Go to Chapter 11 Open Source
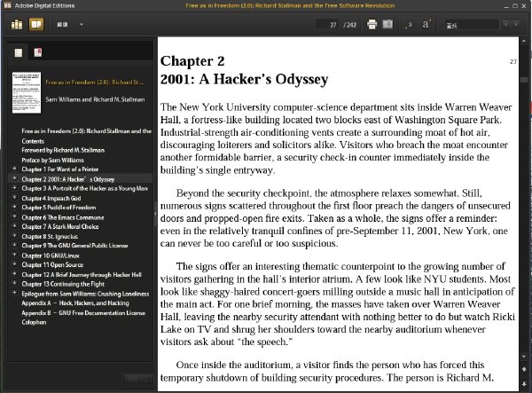The width and height of the screenshot is (532, 393). tap(52, 264)
